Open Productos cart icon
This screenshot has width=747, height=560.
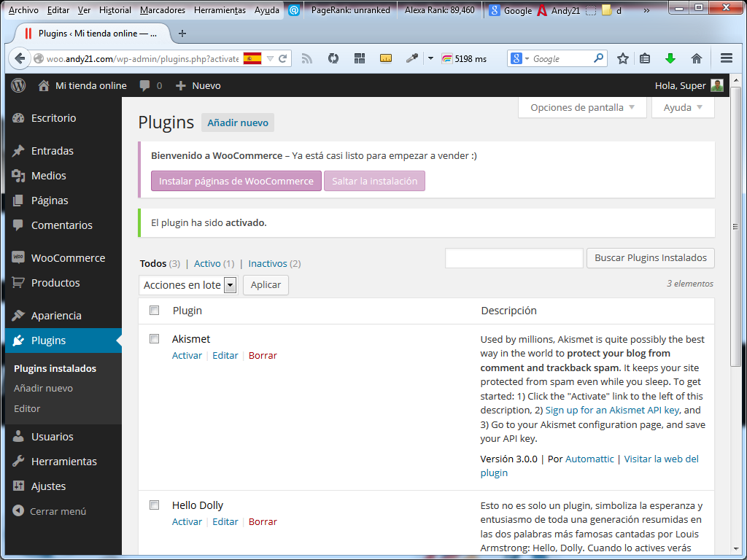pos(18,282)
